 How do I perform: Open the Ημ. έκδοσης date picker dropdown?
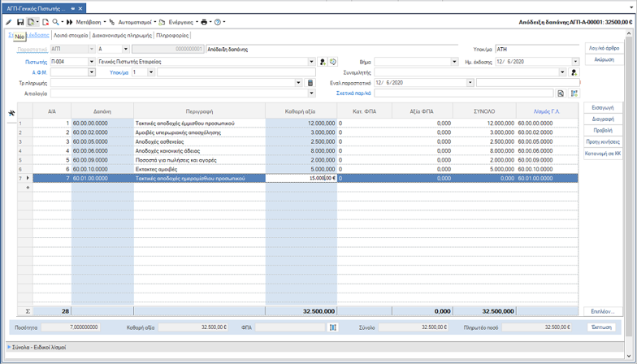(x=575, y=62)
